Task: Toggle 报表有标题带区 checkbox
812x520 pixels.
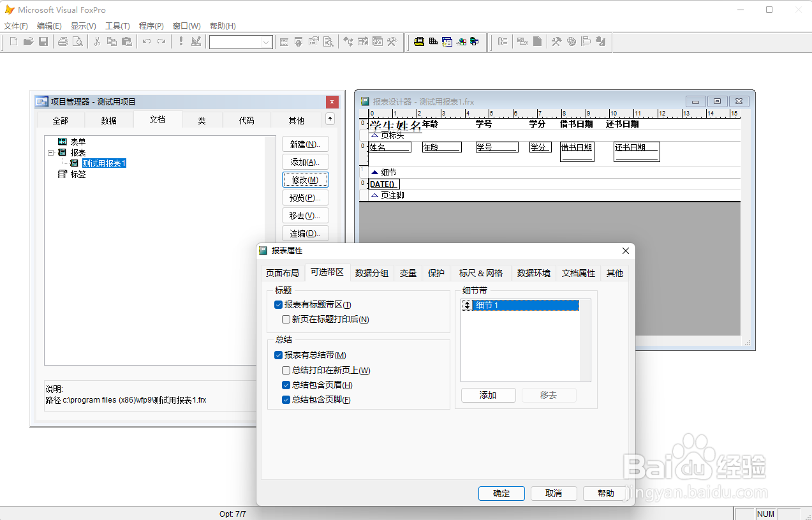Action: [278, 305]
